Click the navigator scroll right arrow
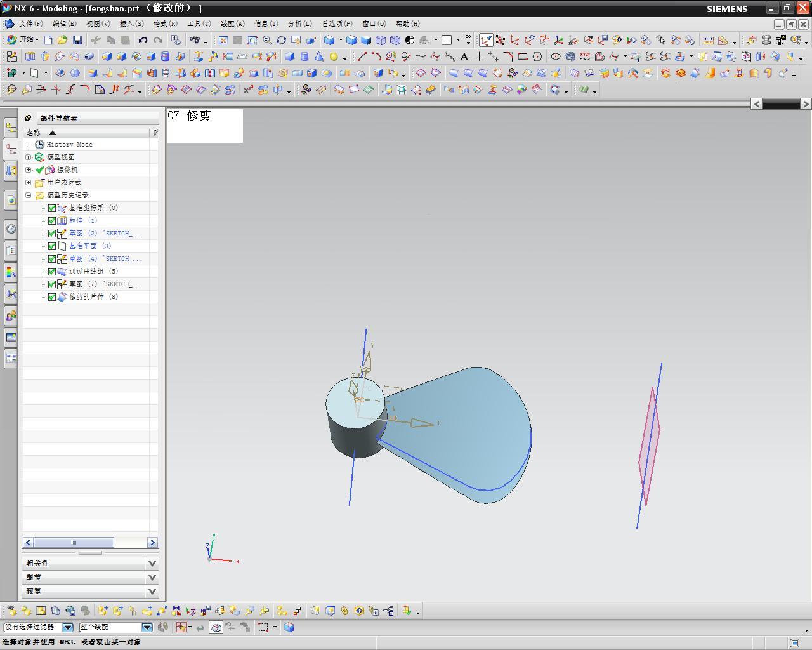The height and width of the screenshot is (650, 812). 152,542
